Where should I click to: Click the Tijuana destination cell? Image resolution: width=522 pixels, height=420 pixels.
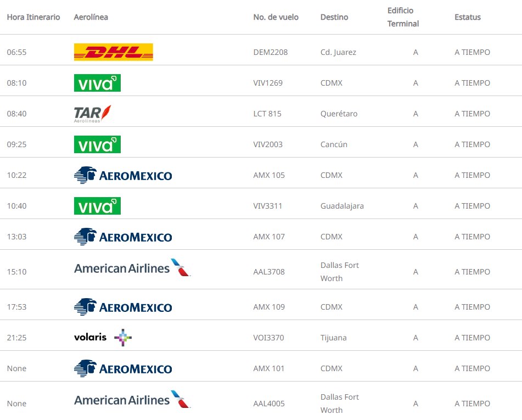[x=334, y=338]
